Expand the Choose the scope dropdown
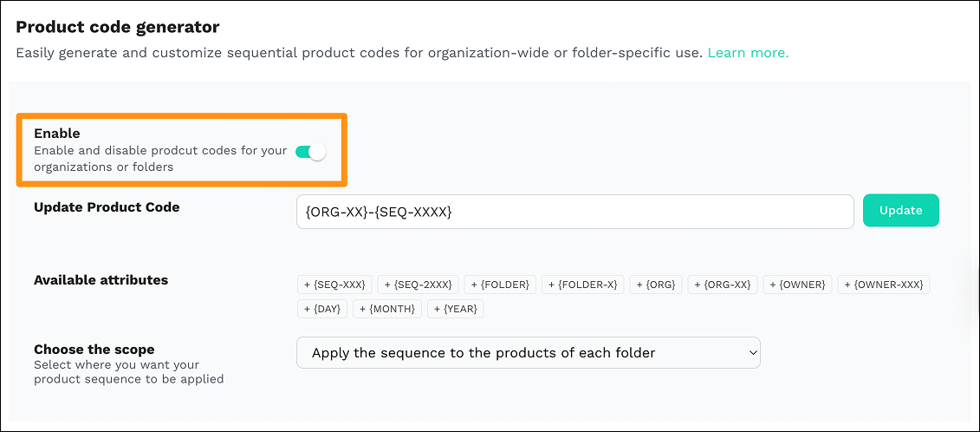 click(x=528, y=353)
